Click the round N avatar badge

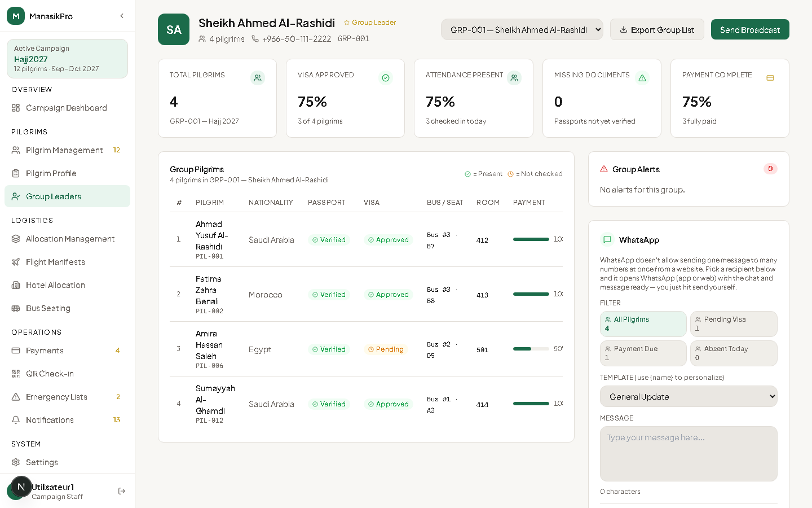click(21, 487)
